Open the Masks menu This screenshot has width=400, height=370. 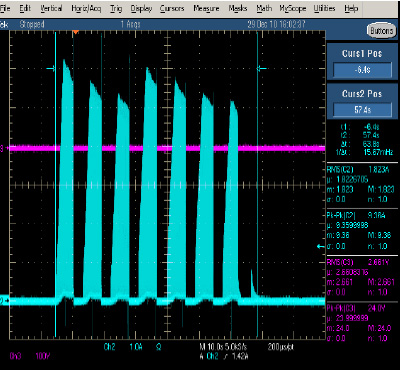[x=238, y=9]
